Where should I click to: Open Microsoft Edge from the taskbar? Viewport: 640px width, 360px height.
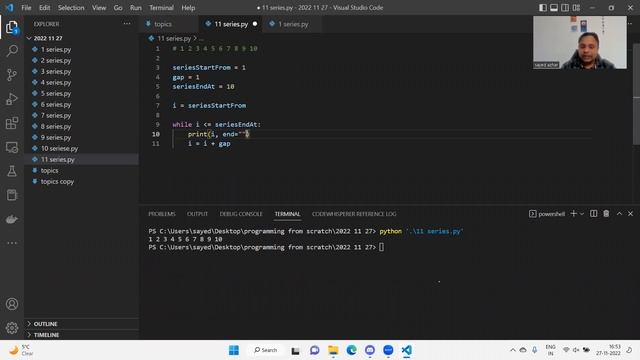pyautogui.click(x=351, y=350)
